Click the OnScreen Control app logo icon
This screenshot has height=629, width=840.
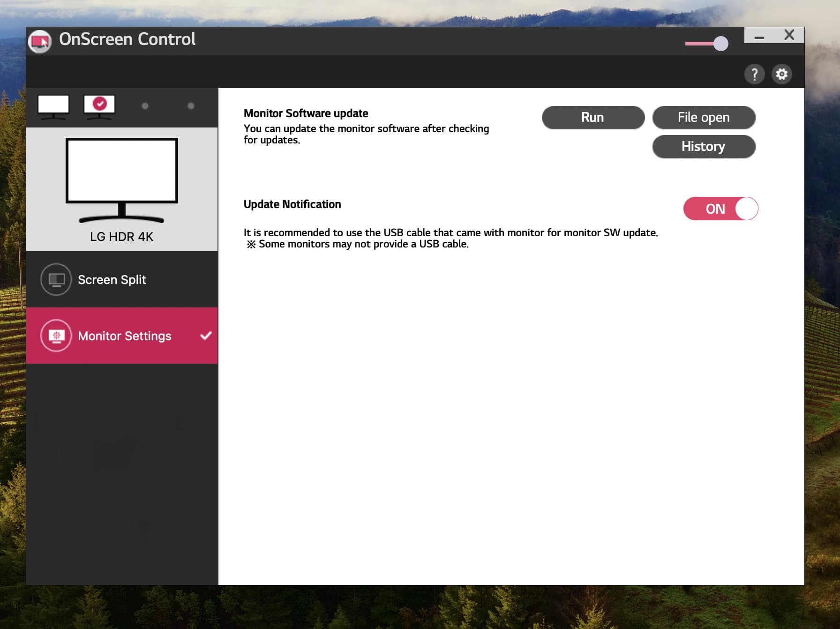(39, 40)
